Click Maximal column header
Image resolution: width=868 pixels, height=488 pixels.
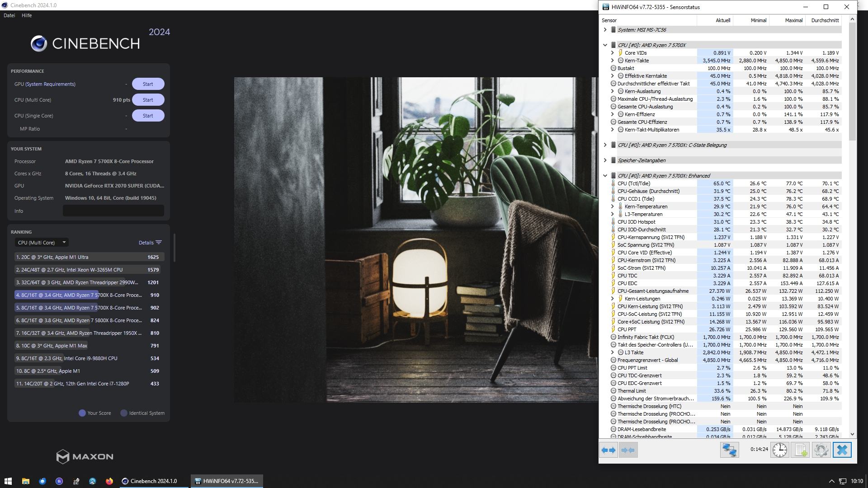pos(787,20)
